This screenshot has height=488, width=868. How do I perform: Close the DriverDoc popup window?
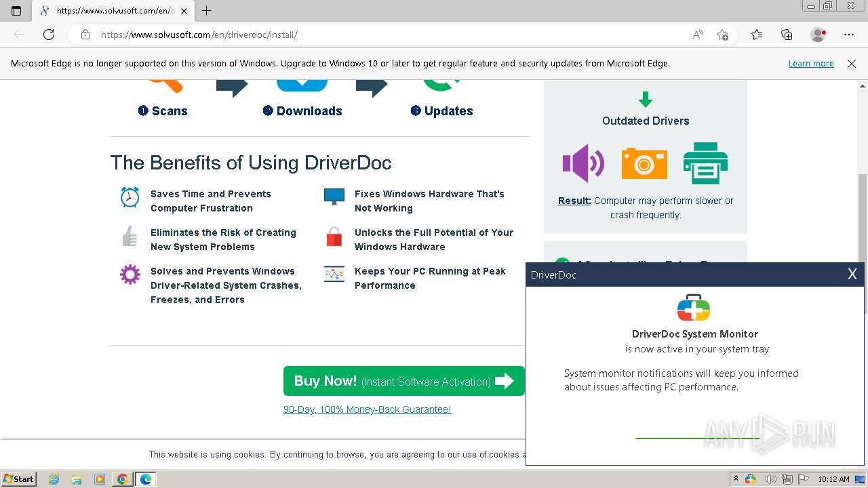tap(852, 274)
